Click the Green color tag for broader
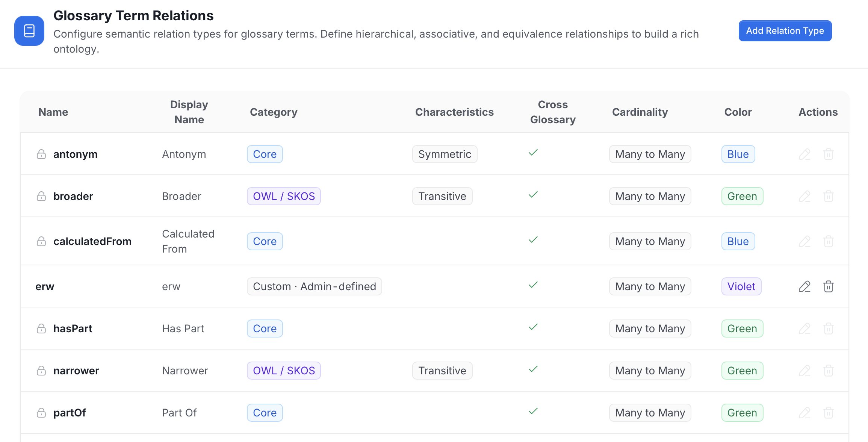The width and height of the screenshot is (868, 442). [742, 196]
